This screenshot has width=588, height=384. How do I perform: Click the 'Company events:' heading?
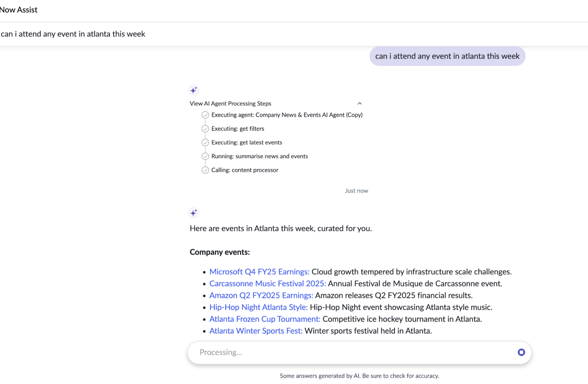point(220,252)
